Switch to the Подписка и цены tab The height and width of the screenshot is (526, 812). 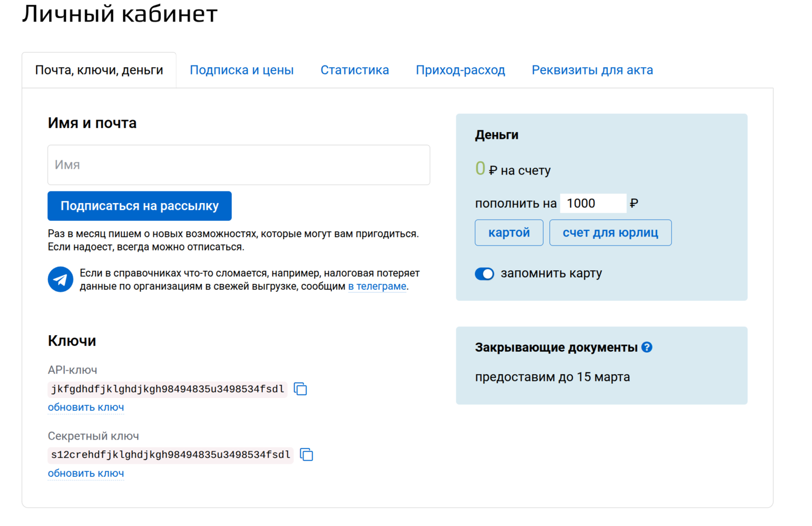click(242, 69)
